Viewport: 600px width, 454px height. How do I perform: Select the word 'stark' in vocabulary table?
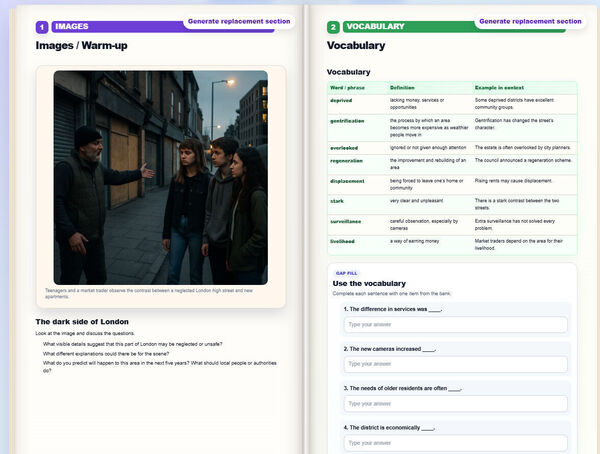tap(337, 201)
